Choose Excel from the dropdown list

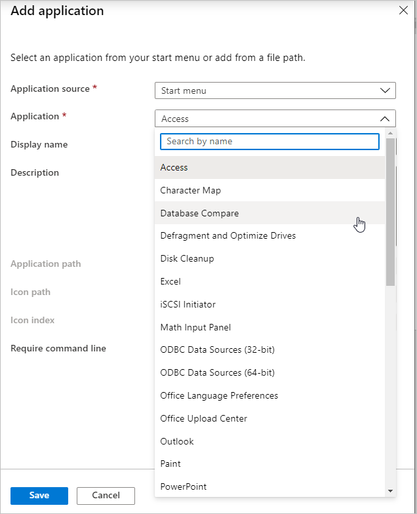(270, 281)
